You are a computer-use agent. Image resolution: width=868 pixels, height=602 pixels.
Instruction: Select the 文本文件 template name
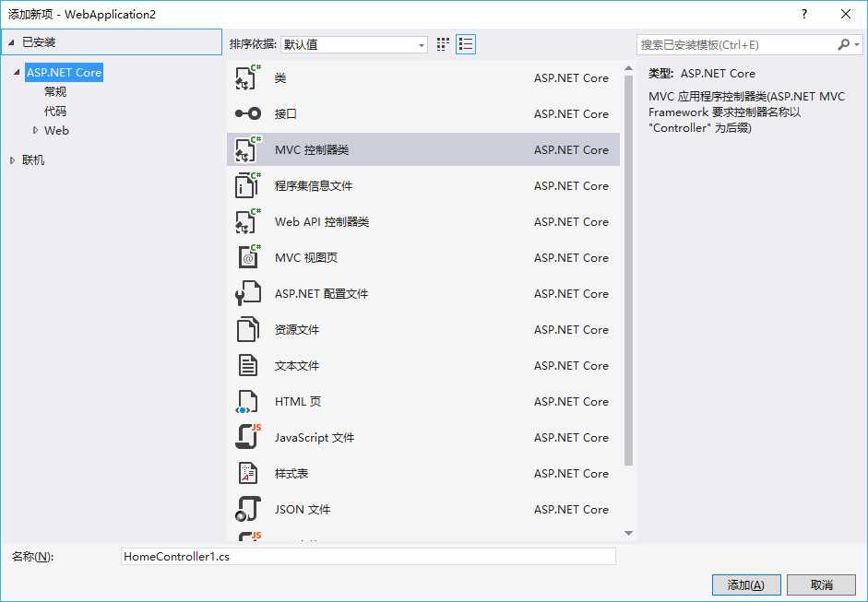297,366
